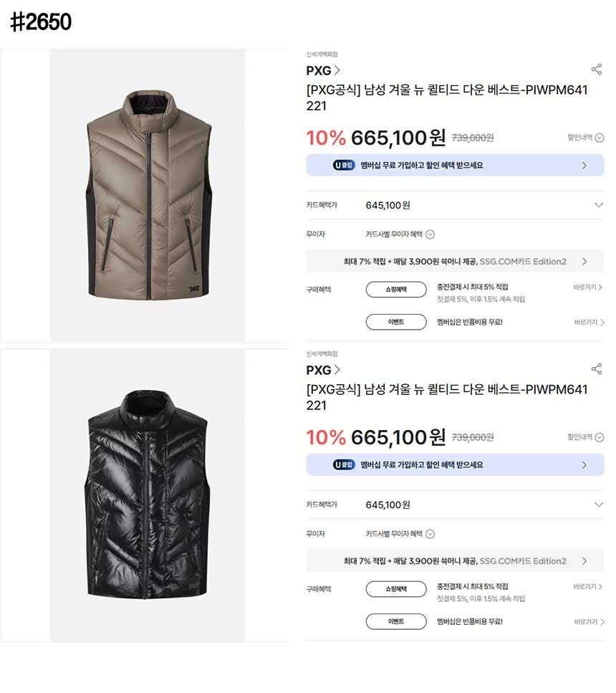
Task: Follow 바로가기 link beside 충전결제 for black vest
Action: (x=588, y=587)
